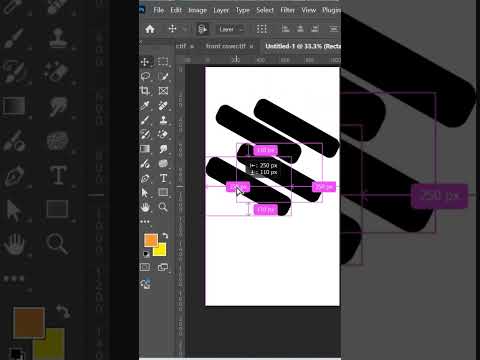The height and width of the screenshot is (360, 480).
Task: Select the Rectangular Marquee tool
Action: click(163, 61)
